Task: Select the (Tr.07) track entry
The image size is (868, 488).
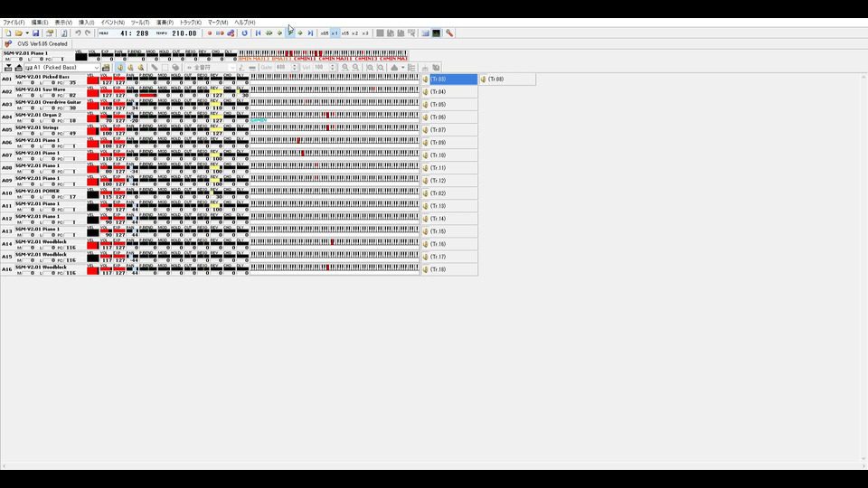Action: (449, 130)
